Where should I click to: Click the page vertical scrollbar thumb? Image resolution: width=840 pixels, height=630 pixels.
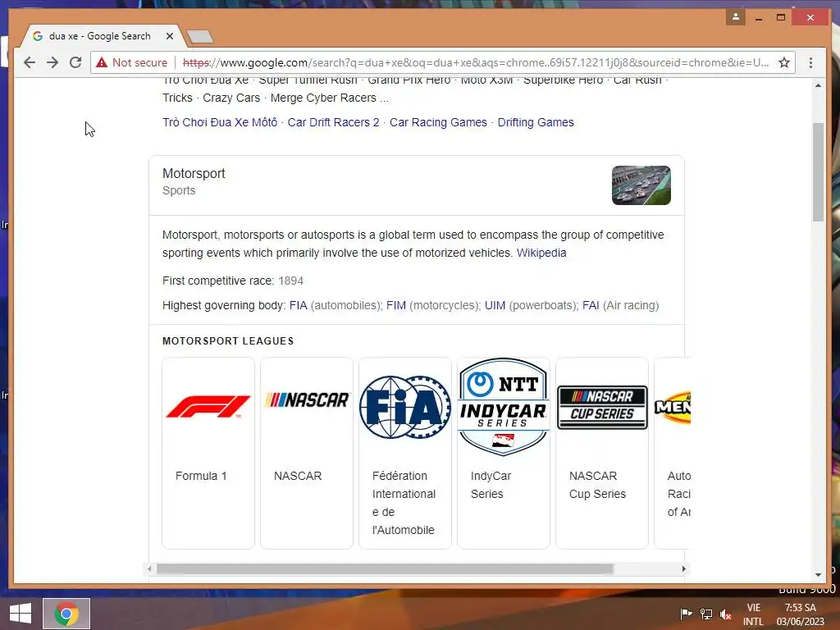pos(818,172)
